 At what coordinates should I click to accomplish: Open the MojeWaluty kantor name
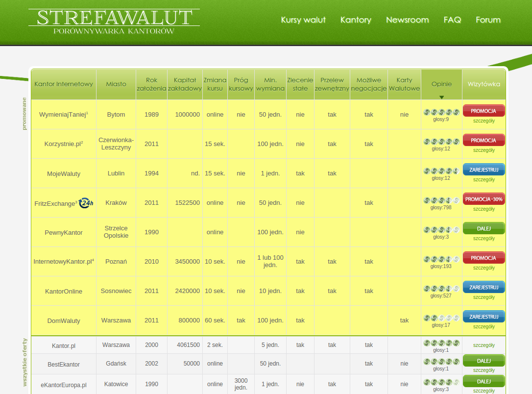pos(64,174)
